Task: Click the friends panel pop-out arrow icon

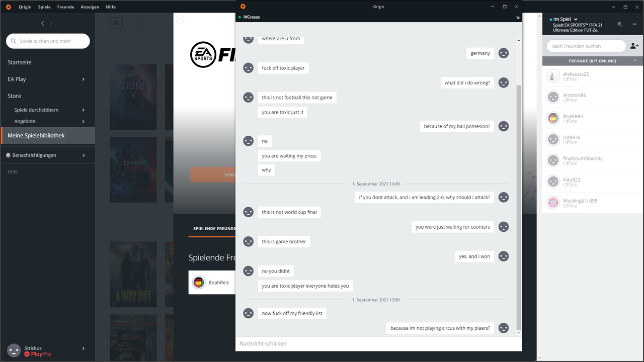Action: pyautogui.click(x=620, y=24)
